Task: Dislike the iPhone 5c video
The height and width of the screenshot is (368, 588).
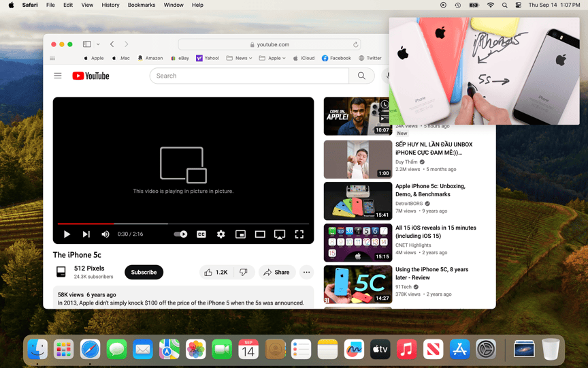Action: 244,272
